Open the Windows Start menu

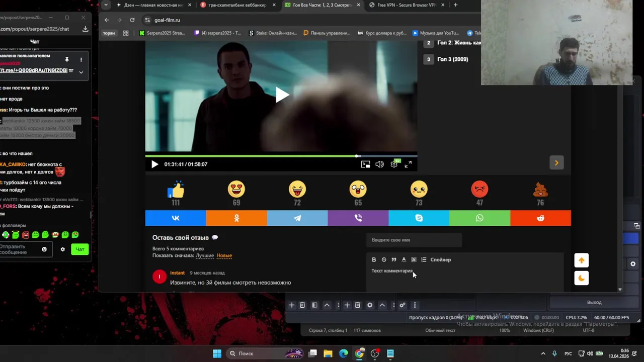click(217, 353)
